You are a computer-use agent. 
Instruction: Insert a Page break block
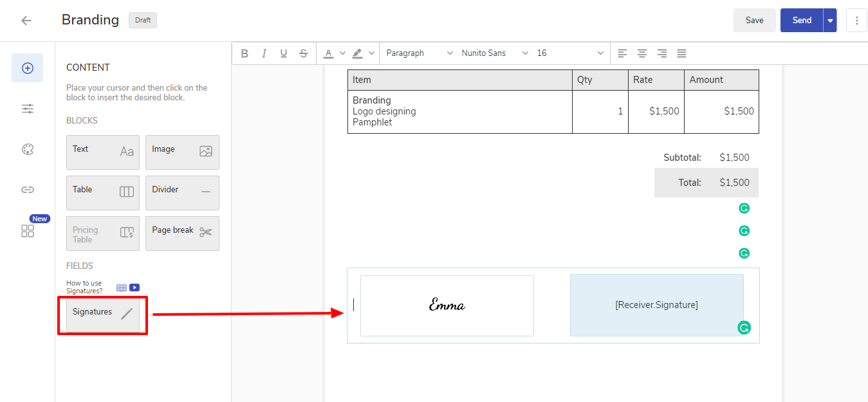pyautogui.click(x=182, y=233)
